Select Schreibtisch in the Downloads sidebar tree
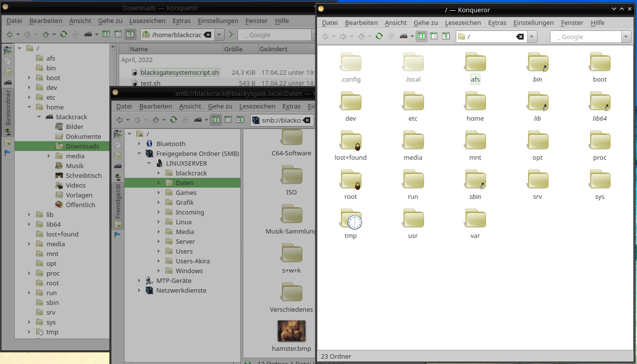637x364 pixels. (x=84, y=175)
